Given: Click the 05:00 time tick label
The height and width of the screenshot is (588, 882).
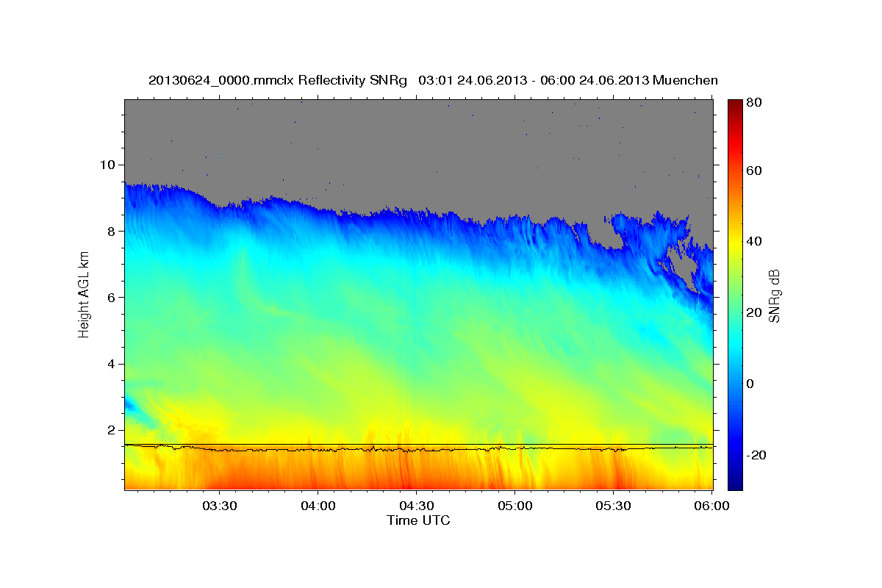Looking at the screenshot, I should click(514, 506).
